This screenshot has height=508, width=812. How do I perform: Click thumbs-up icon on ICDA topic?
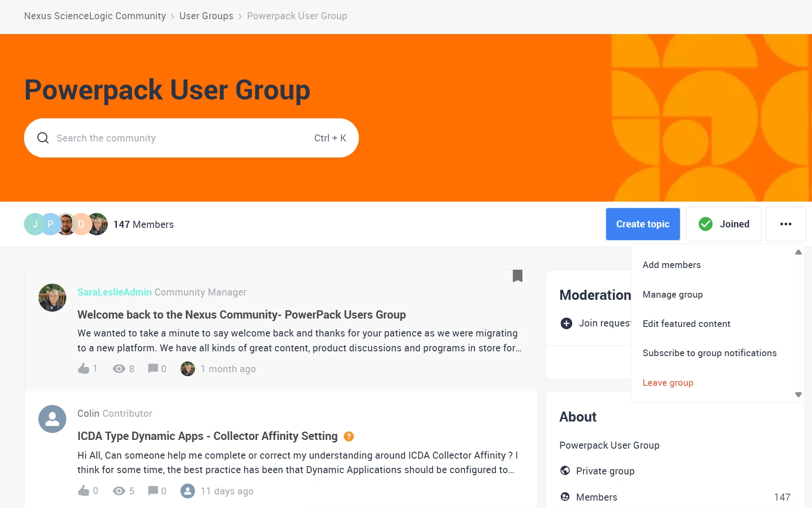click(x=83, y=491)
